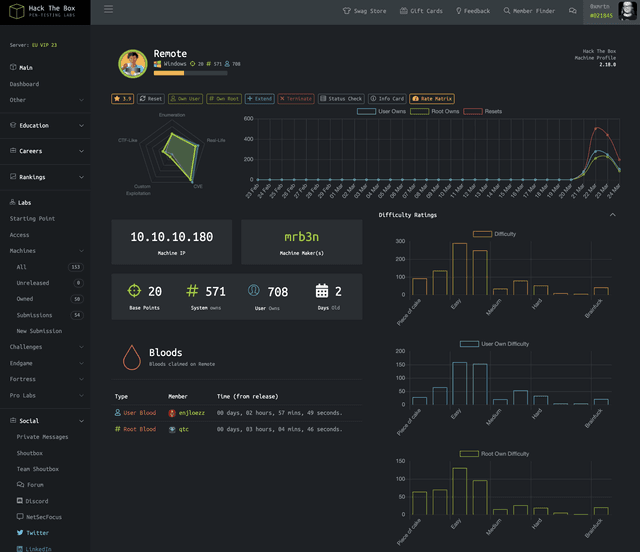Open the chat bubble icon in top bar
The width and height of the screenshot is (640, 552).
573,11
